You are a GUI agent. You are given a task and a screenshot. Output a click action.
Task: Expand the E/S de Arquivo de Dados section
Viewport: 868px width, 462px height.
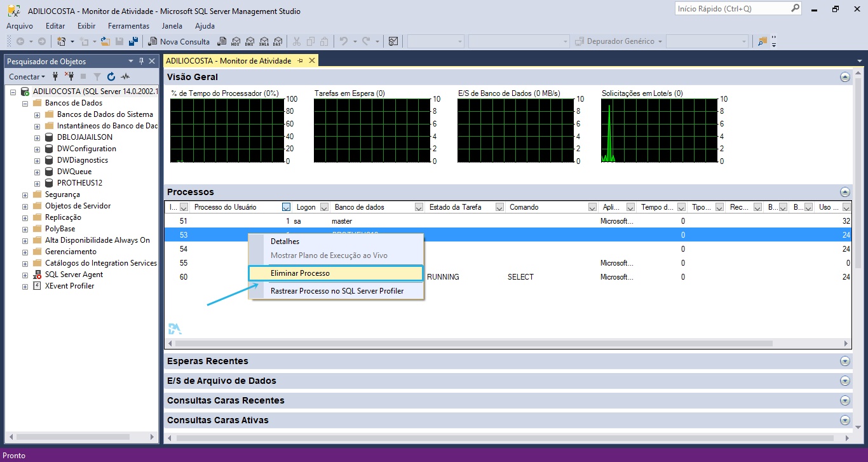[x=844, y=381]
